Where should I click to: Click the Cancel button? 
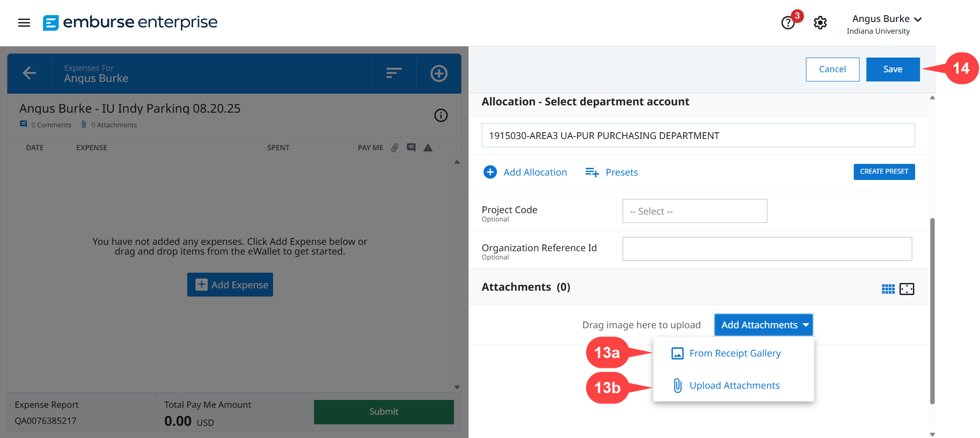[x=832, y=69]
